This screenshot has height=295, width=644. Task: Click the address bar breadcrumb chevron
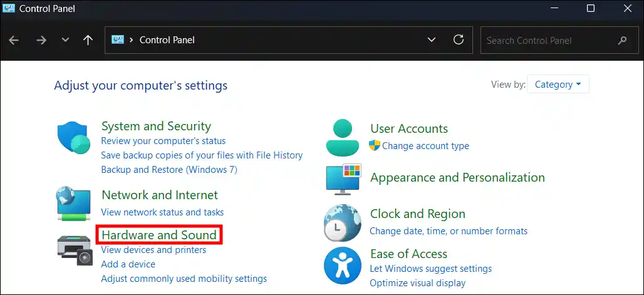[132, 40]
